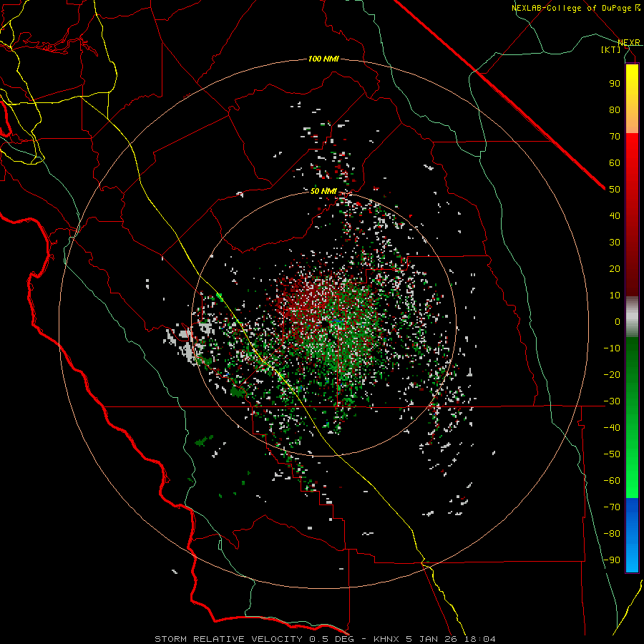Click the 18:04 time stamp
Viewport: 644px width, 644px height.
point(479,639)
